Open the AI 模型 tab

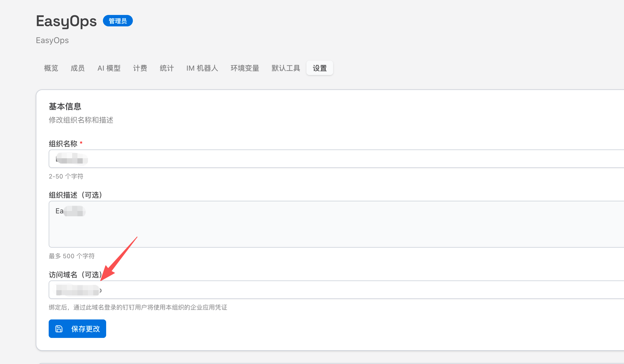(109, 68)
